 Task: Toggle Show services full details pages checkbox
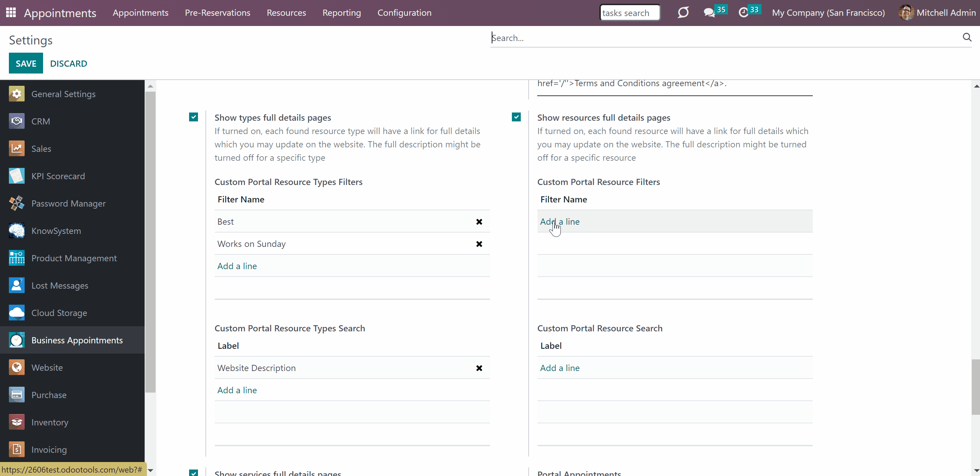coord(194,473)
